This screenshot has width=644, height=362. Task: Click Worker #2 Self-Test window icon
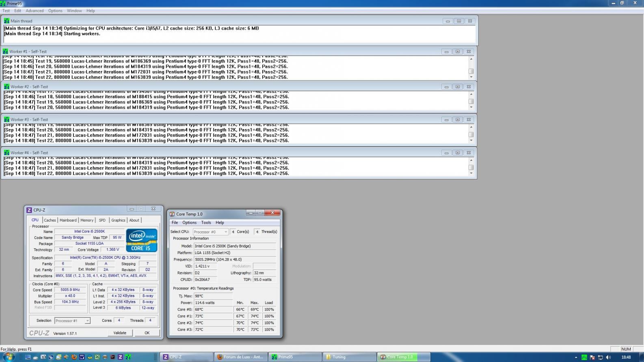pyautogui.click(x=6, y=86)
